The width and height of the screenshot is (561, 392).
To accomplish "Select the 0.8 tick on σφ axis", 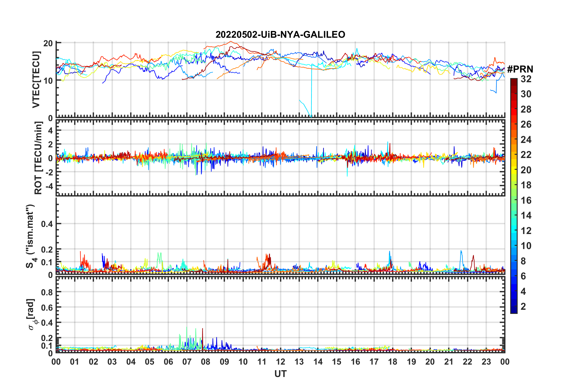I will 47,292.
